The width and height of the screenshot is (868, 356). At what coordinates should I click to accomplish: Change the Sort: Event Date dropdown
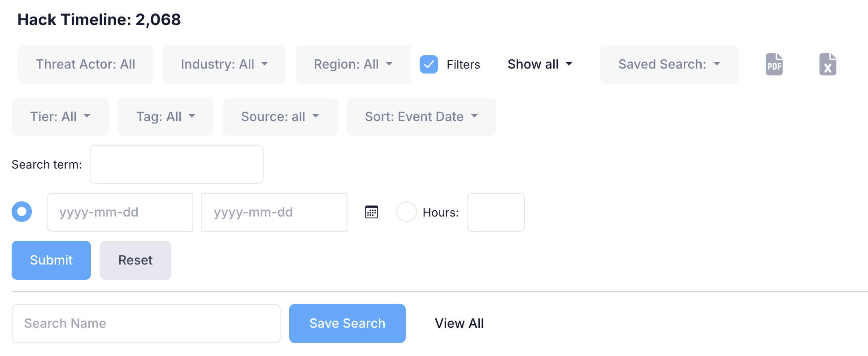(421, 117)
